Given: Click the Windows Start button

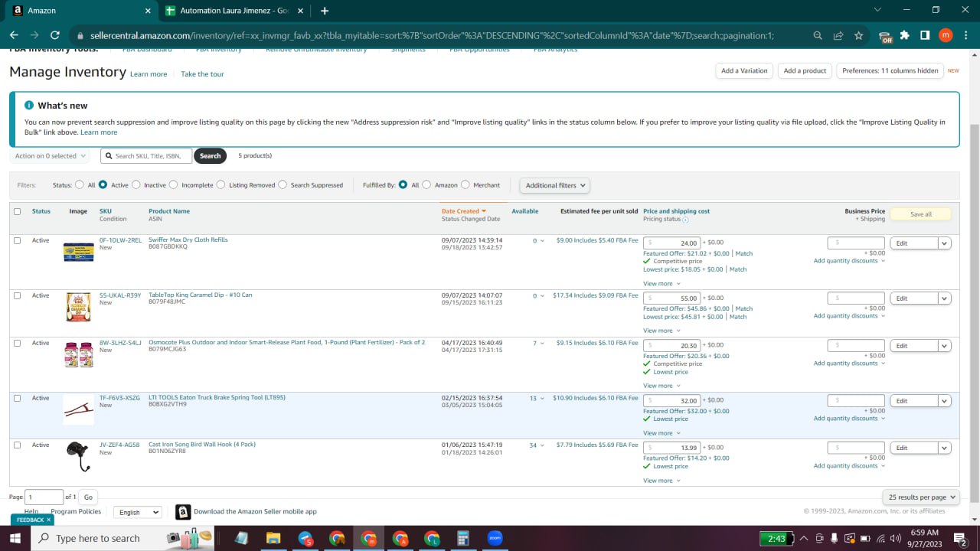Looking at the screenshot, I should [x=15, y=538].
